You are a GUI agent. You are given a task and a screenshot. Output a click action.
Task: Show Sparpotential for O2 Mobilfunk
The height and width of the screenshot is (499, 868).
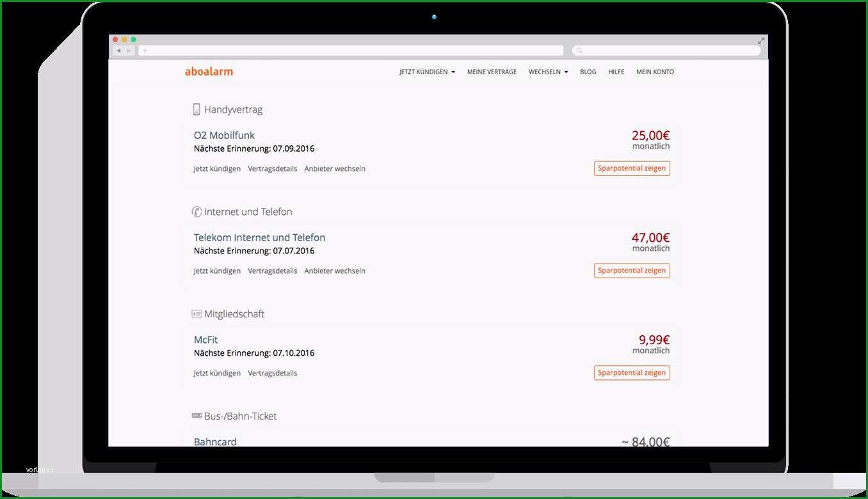[632, 168]
